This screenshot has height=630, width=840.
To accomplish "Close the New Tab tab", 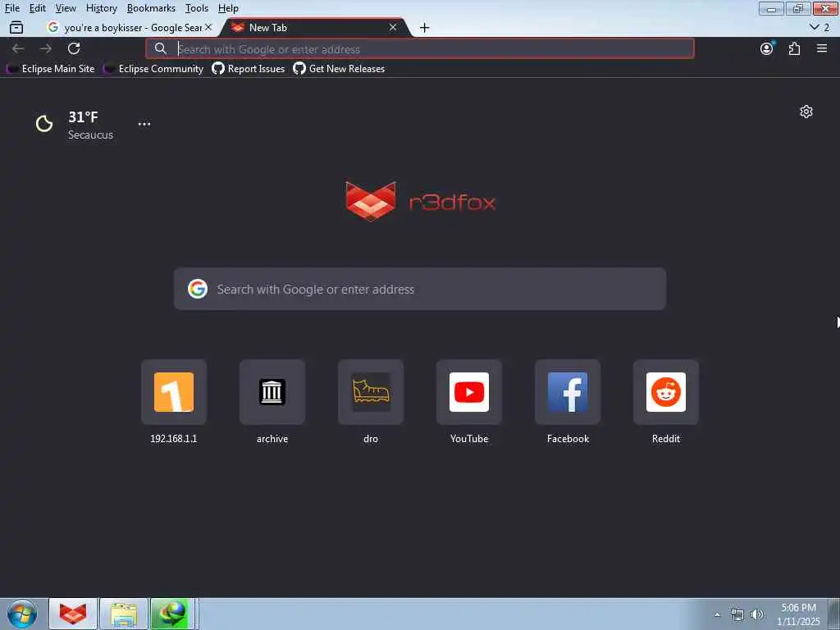I will (x=393, y=27).
